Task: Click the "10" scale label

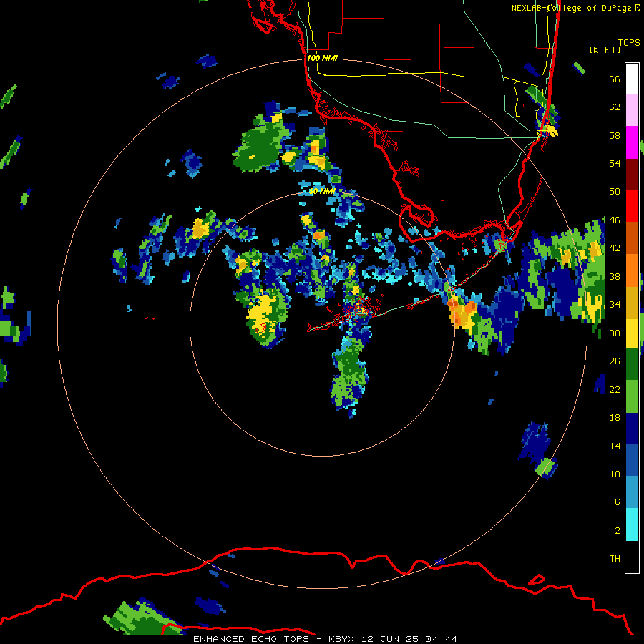Action: pyautogui.click(x=615, y=474)
